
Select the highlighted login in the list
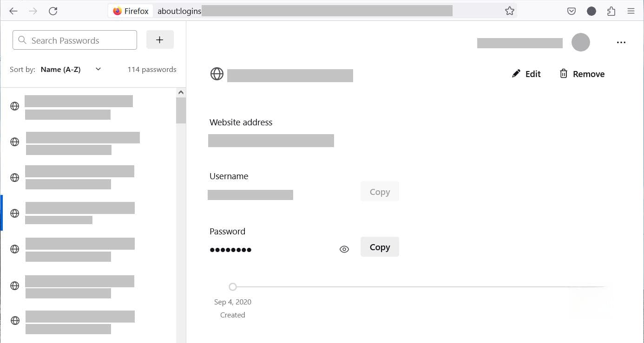coord(93,213)
